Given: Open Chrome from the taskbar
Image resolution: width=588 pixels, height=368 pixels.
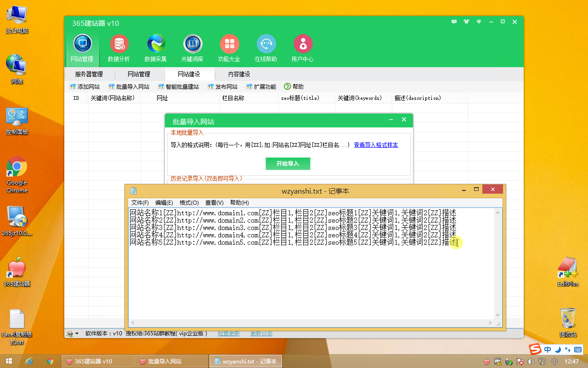Looking at the screenshot, I should 51,361.
